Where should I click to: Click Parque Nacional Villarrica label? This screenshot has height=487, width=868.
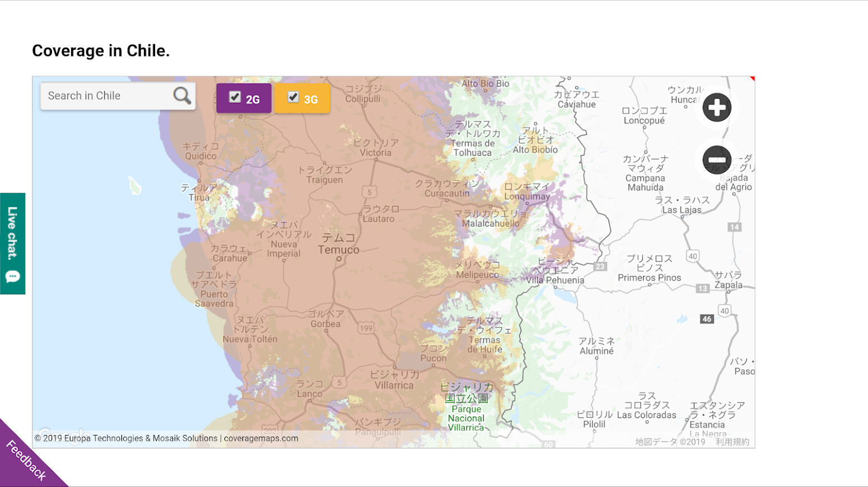[x=466, y=418]
